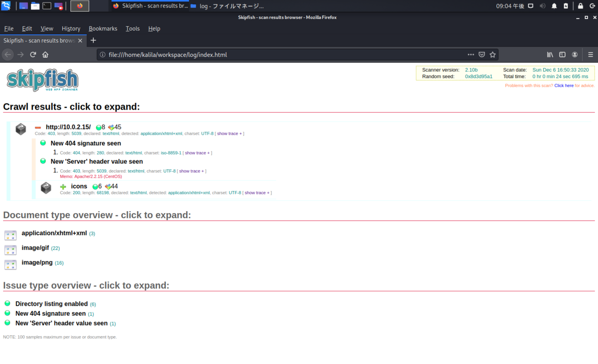Click green dot beside New 404 signature seen (1)
The width and height of the screenshot is (598, 364).
click(7, 313)
